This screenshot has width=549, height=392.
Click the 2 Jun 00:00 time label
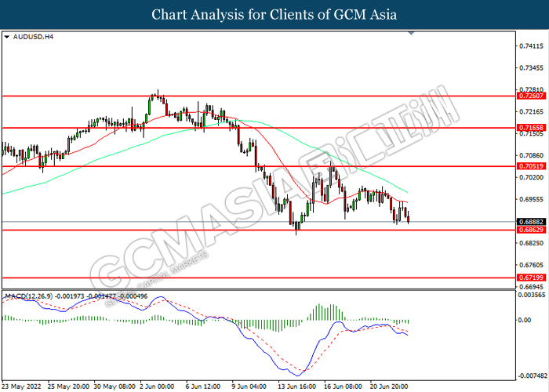tap(157, 387)
